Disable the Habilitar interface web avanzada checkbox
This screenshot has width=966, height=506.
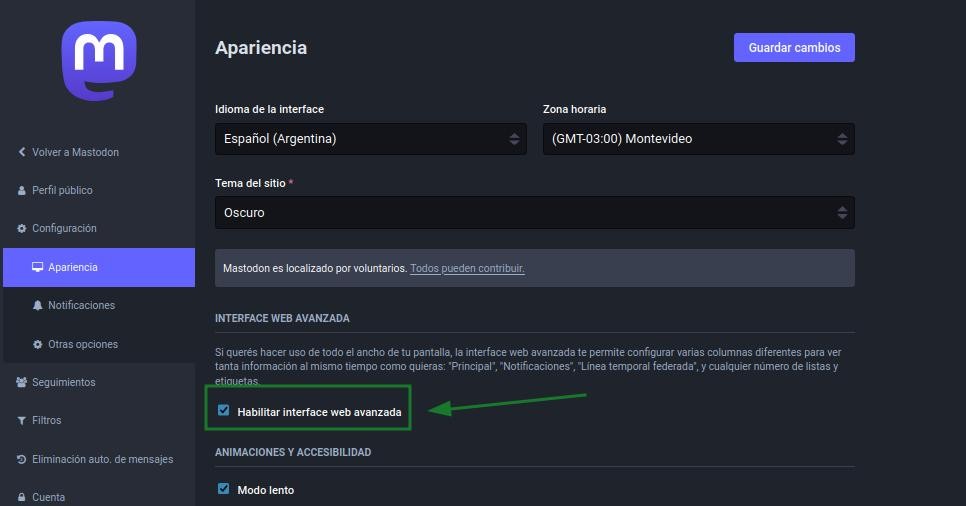(x=223, y=411)
